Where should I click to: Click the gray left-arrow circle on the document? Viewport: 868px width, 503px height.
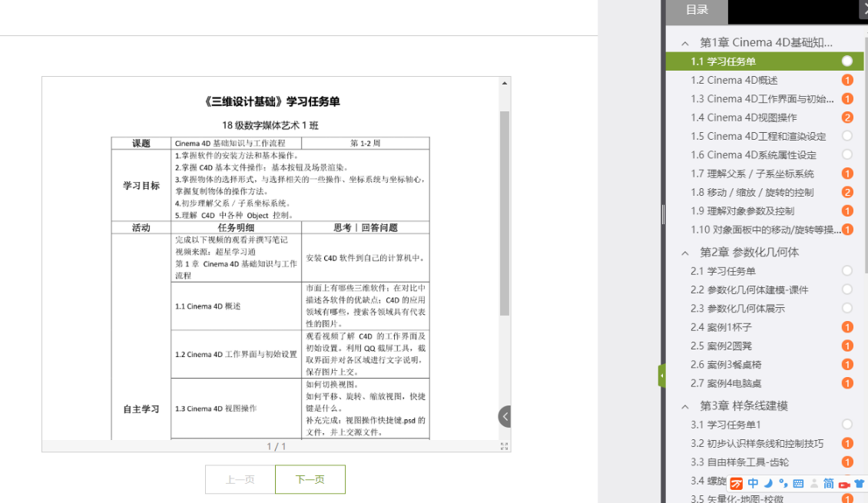505,416
